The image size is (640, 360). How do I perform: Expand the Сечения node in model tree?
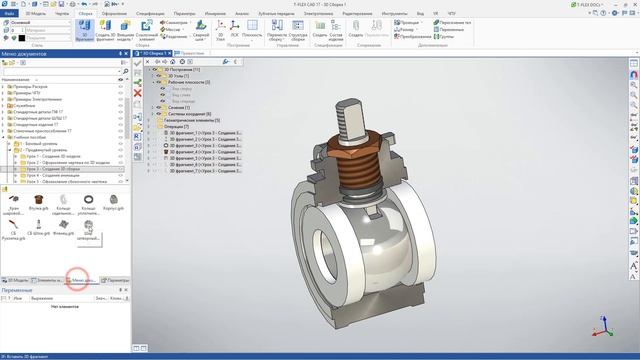tap(153, 107)
